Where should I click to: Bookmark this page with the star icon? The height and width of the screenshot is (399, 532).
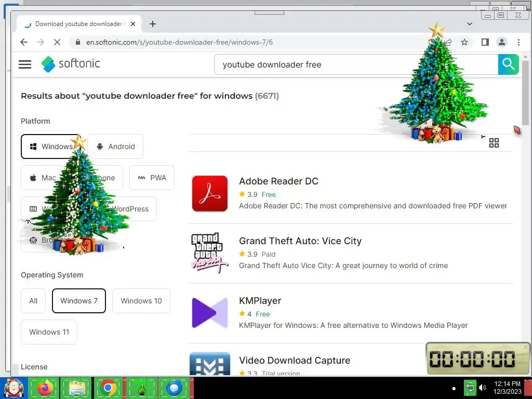464,42
